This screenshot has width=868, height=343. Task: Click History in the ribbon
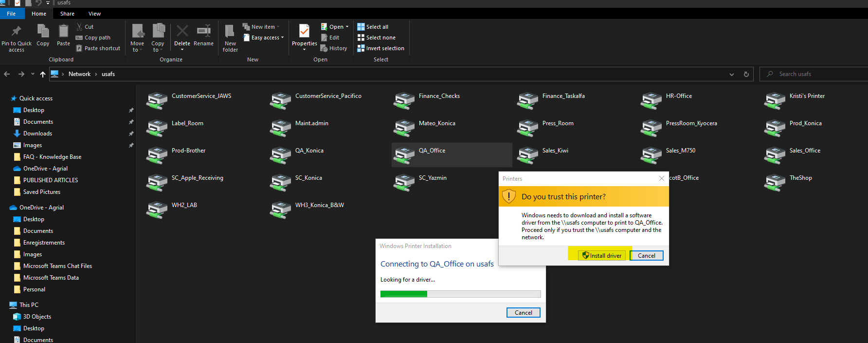click(334, 48)
